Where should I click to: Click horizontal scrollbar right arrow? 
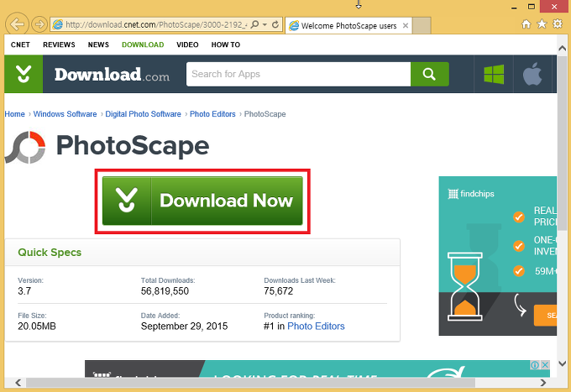(543, 383)
